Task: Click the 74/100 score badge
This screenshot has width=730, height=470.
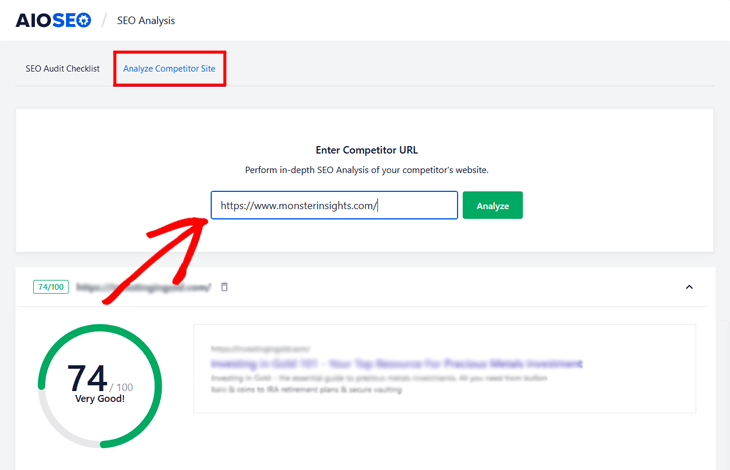Action: tap(50, 287)
